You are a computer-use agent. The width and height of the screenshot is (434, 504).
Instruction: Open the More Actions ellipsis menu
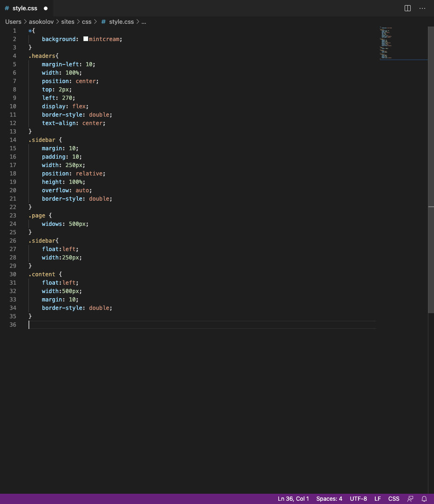422,8
